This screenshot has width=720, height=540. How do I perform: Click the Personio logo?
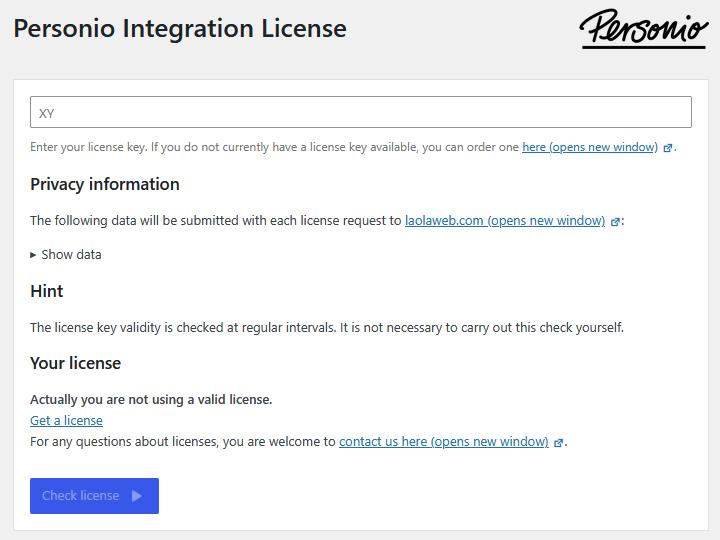click(643, 29)
